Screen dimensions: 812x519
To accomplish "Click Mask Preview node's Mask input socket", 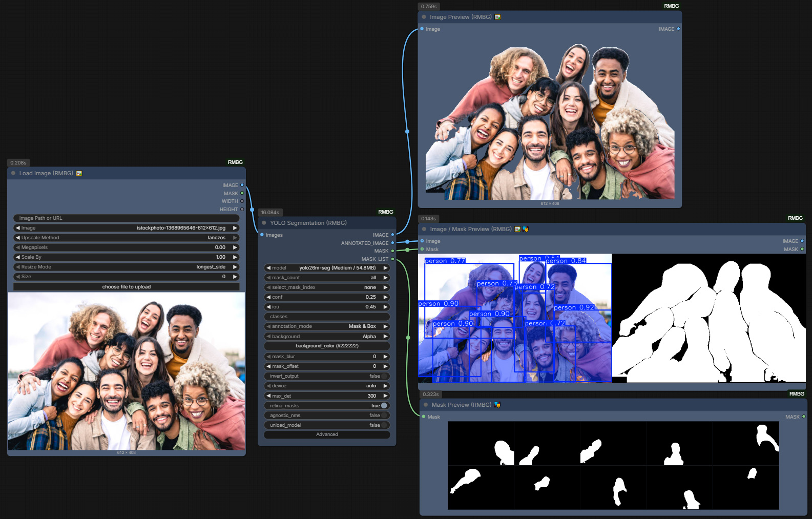I will point(424,417).
